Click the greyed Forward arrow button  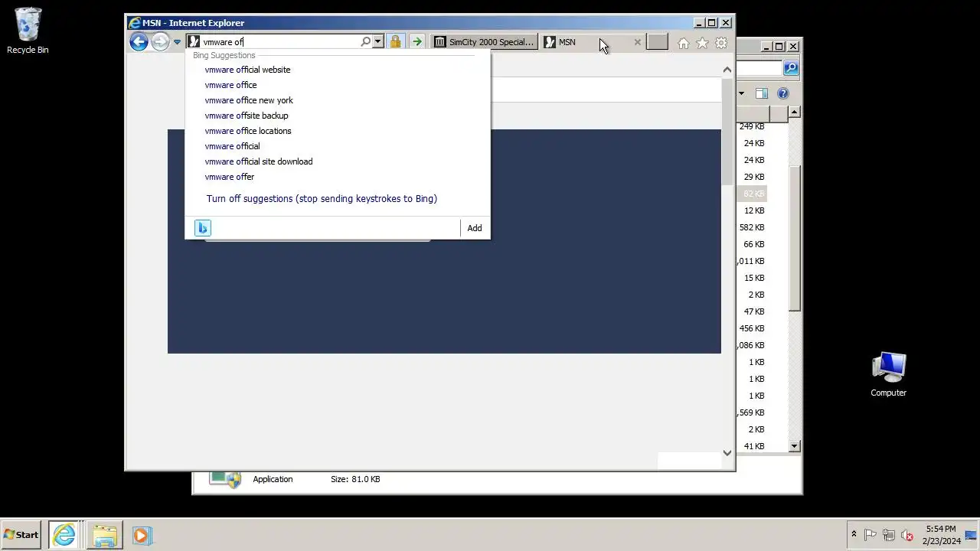click(x=160, y=42)
